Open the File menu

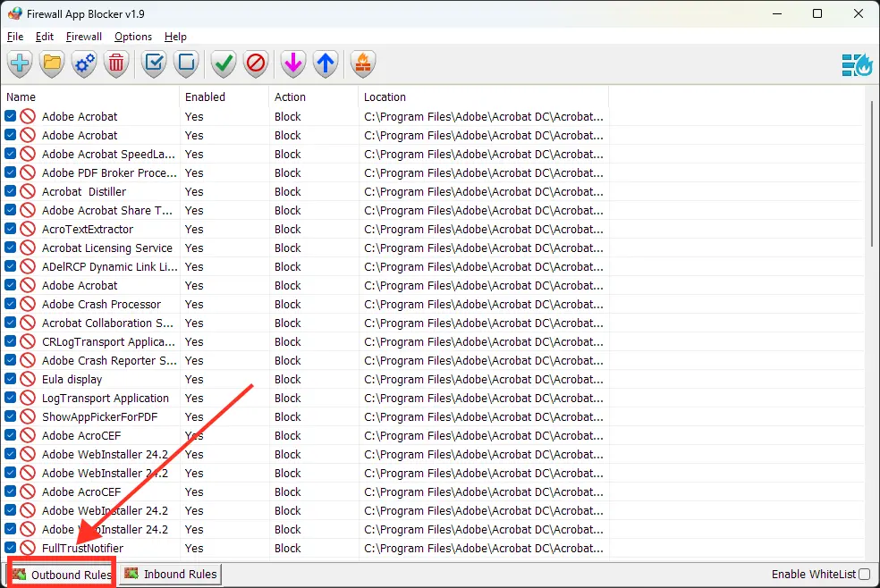tap(15, 37)
